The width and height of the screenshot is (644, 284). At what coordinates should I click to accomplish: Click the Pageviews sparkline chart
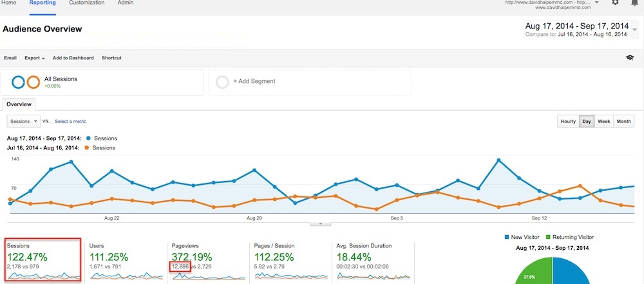click(x=208, y=276)
